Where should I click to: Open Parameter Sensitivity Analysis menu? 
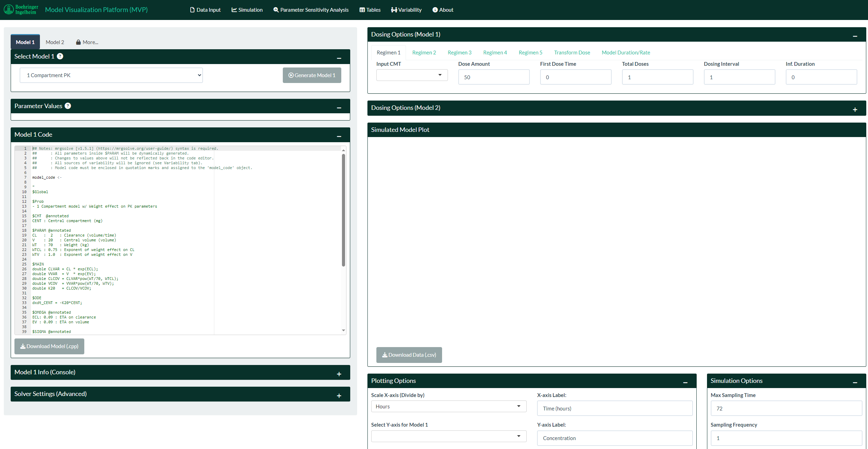pyautogui.click(x=311, y=10)
